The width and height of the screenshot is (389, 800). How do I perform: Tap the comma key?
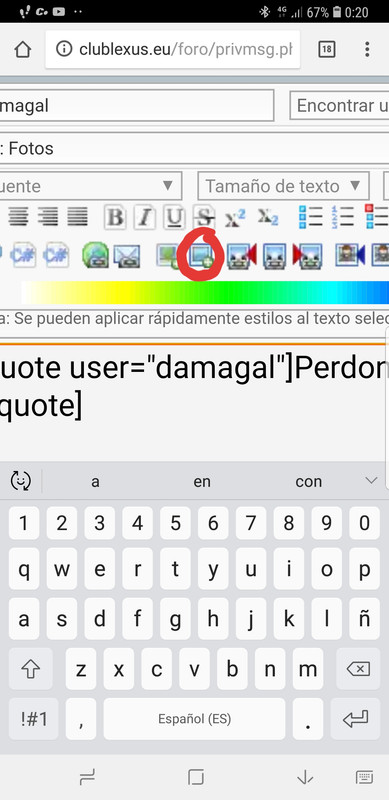tap(81, 719)
